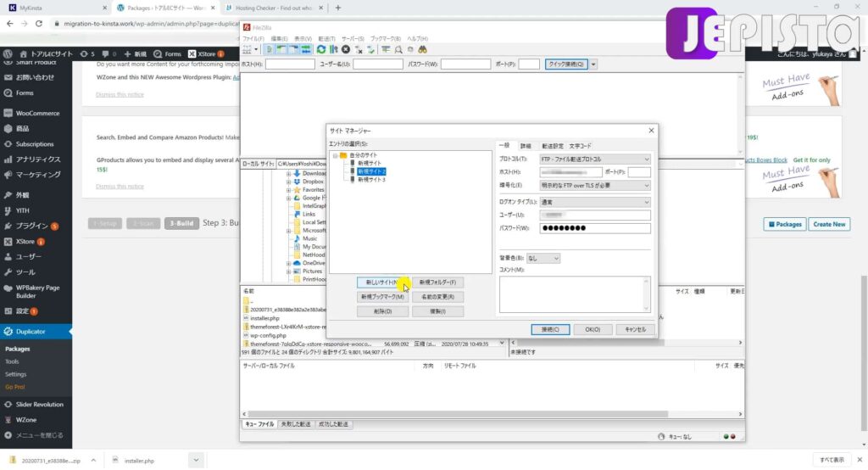
Task: Click the 新規ブックマーク new bookmark button
Action: [382, 297]
